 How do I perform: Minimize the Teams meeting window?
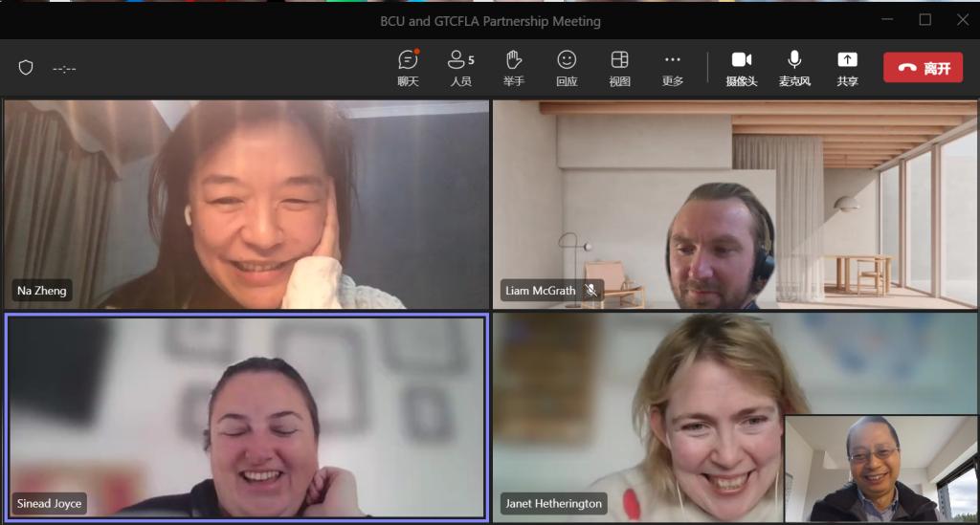coord(887,20)
